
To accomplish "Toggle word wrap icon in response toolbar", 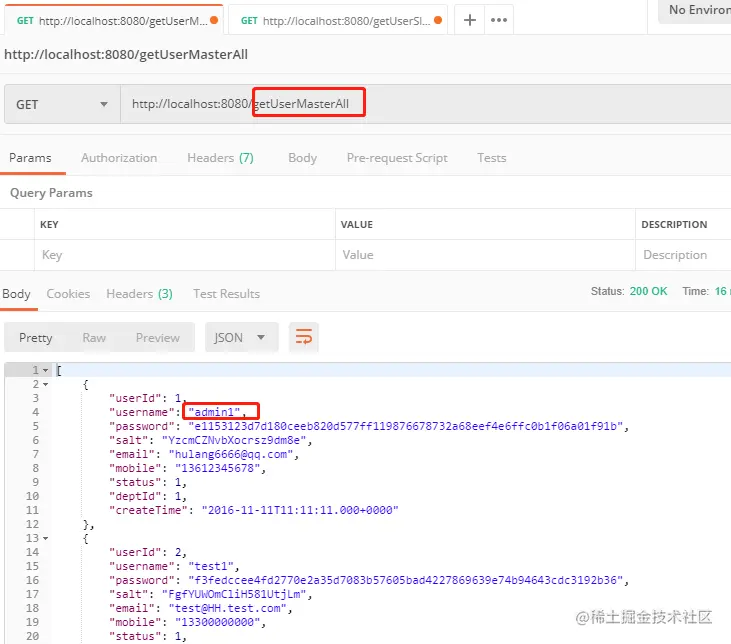I will [x=303, y=337].
